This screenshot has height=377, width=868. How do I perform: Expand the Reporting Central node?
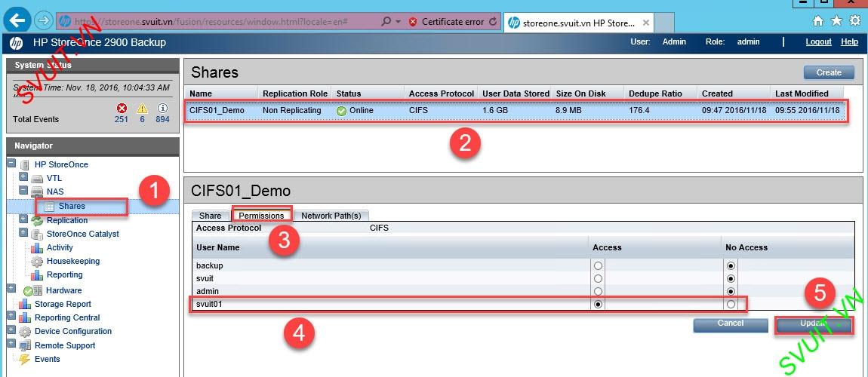pyautogui.click(x=11, y=316)
